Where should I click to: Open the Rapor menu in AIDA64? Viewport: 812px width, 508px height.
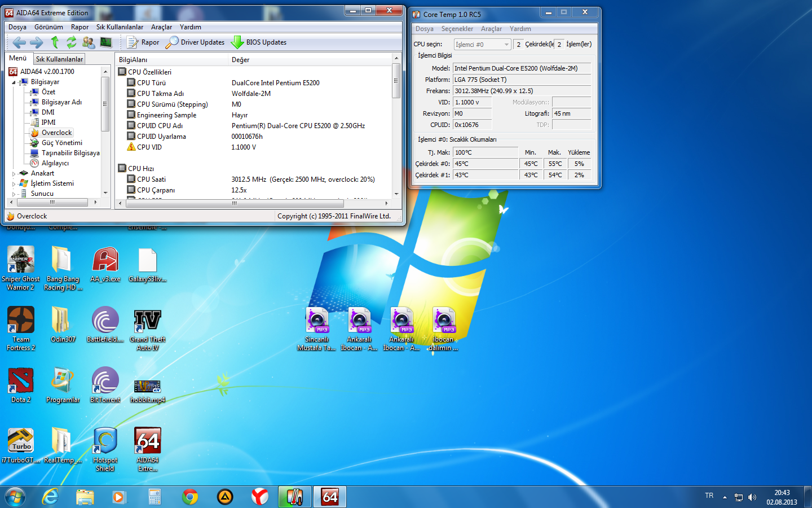coord(80,27)
